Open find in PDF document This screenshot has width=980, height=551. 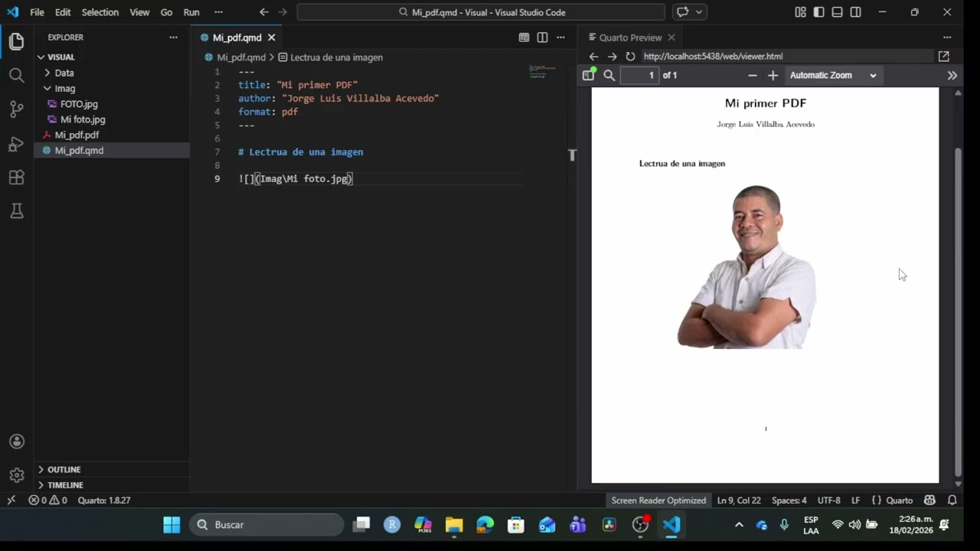coord(609,75)
